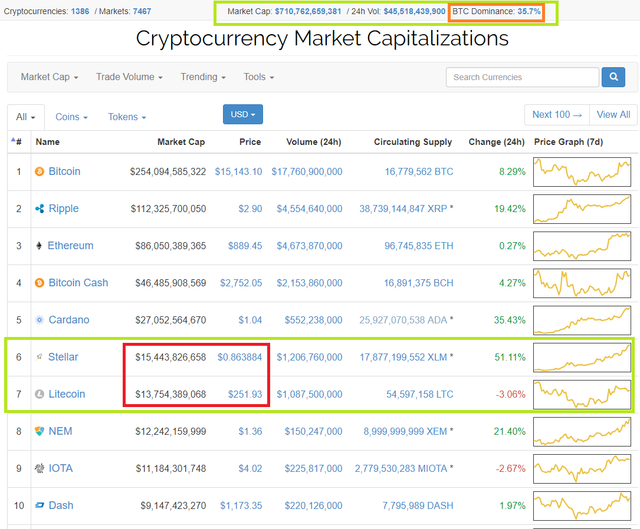Open the Bitcoin currency page link
The image size is (640, 529).
[64, 171]
